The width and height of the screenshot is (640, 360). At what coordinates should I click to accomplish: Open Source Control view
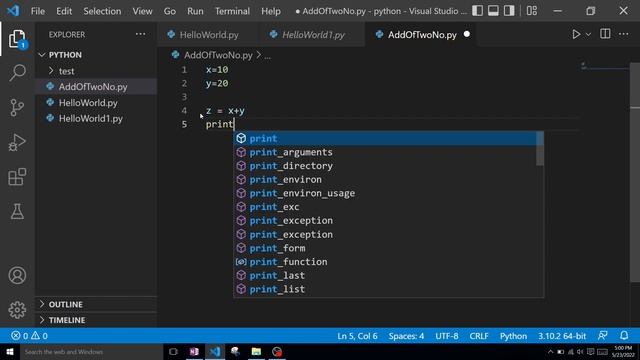tap(17, 108)
